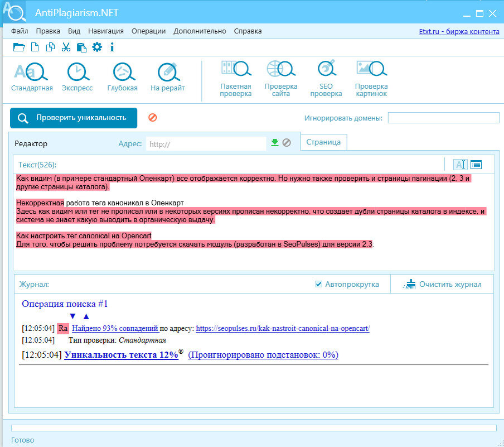Click Проверить уникальность button
Viewport: 504px width, 447px height.
(x=74, y=118)
